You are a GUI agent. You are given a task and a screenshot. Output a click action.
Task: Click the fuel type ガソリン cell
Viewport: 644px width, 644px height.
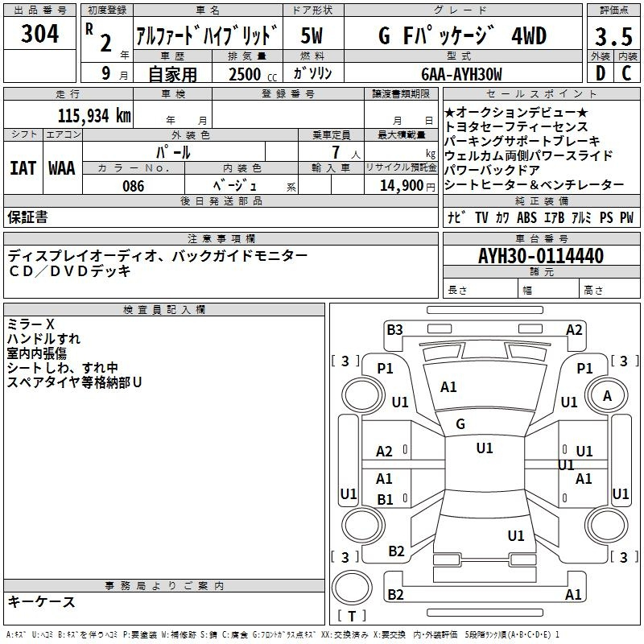[312, 72]
